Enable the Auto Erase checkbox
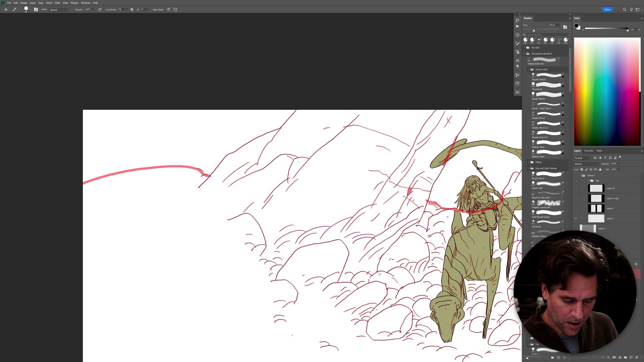 (151, 10)
